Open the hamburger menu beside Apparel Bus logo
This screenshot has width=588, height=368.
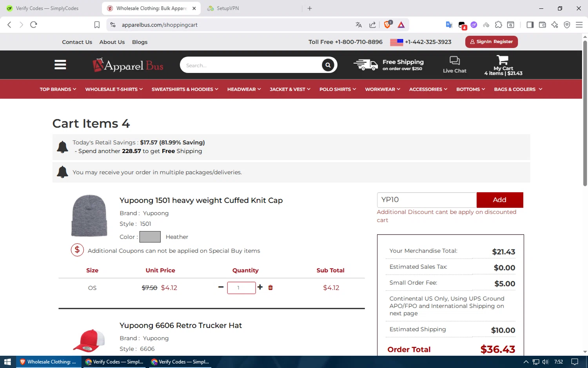click(x=60, y=65)
